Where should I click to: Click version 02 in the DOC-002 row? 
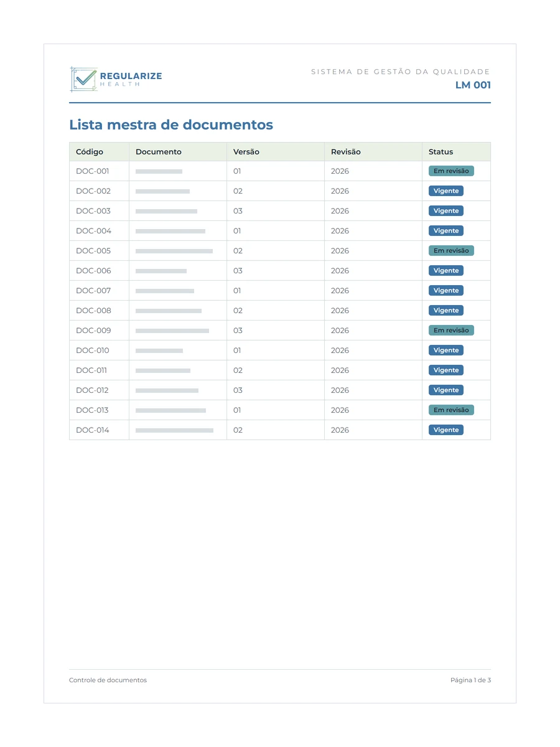[x=238, y=191]
